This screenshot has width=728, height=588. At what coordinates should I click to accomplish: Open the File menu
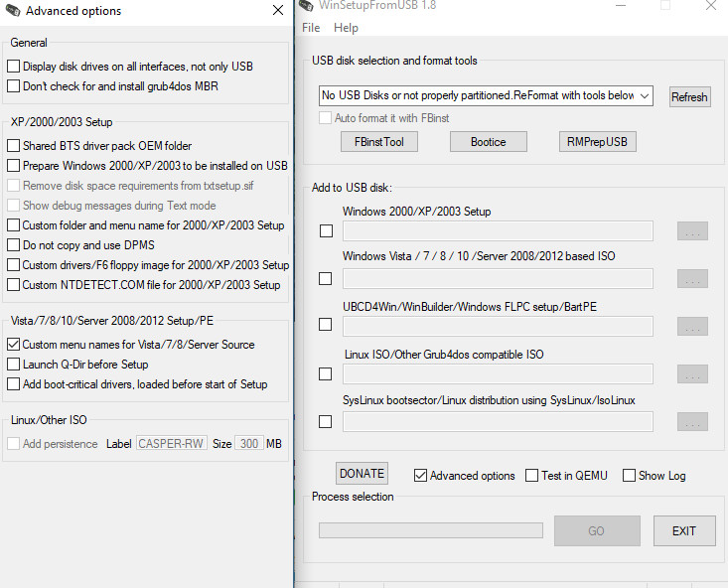coord(311,28)
